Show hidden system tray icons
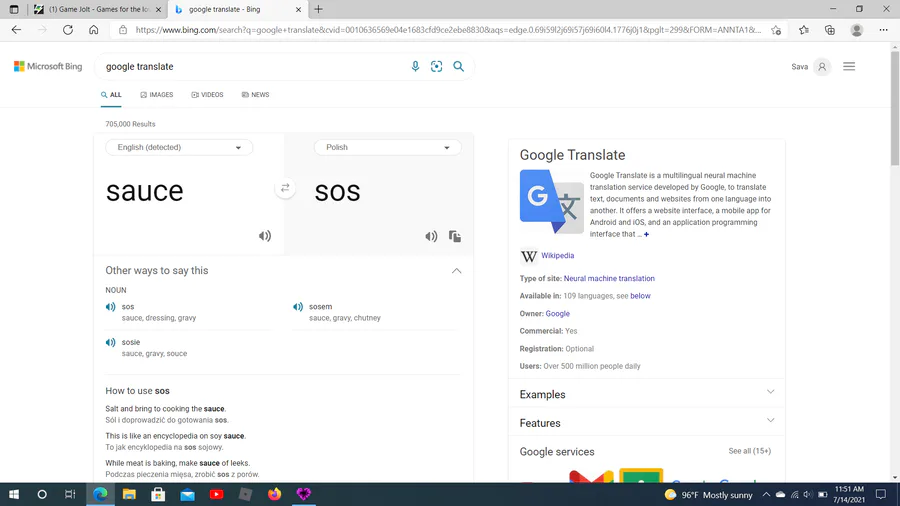This screenshot has height=506, width=900. [x=766, y=495]
